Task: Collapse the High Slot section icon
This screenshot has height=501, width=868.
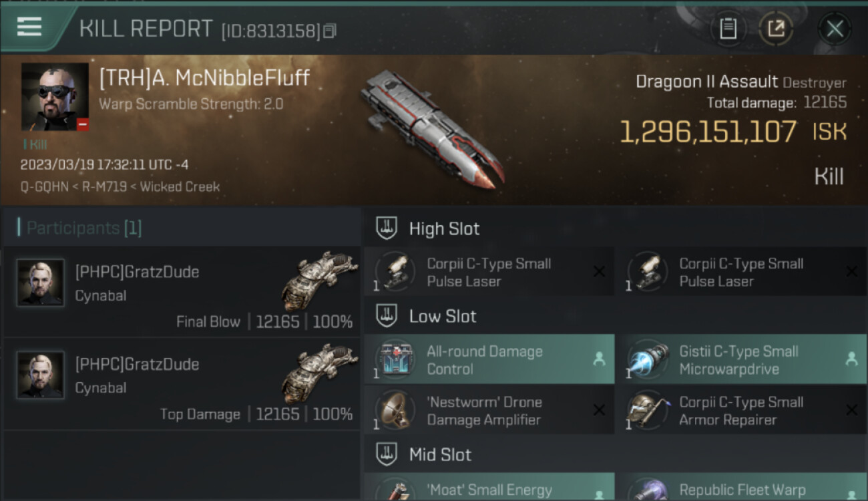Action: coord(387,228)
